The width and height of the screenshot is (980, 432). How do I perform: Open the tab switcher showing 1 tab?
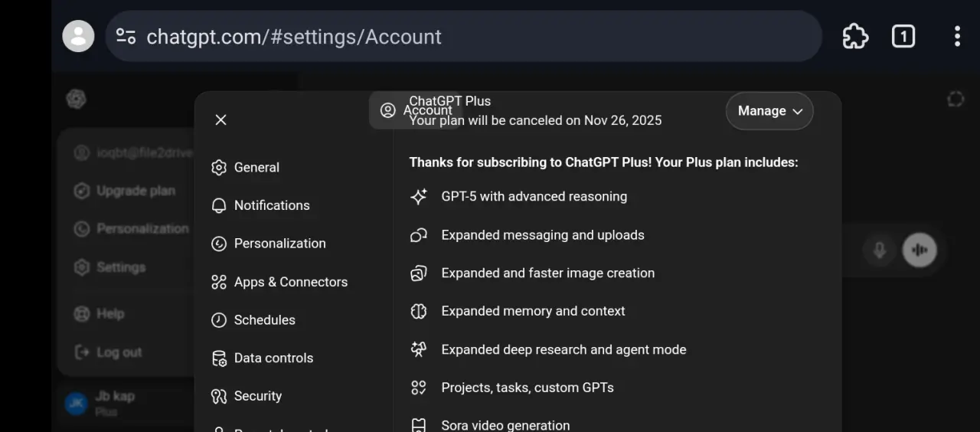pyautogui.click(x=903, y=36)
